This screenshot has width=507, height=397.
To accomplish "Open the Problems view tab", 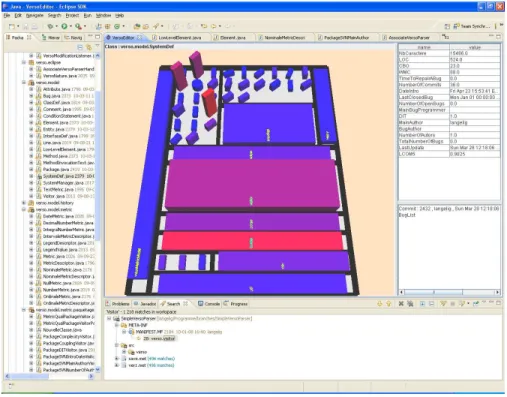I will 117,304.
